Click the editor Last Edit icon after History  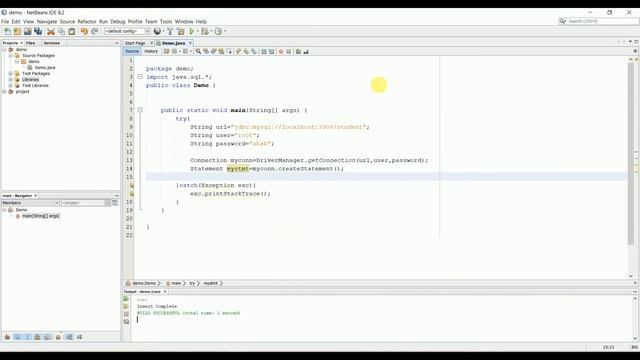click(166, 51)
